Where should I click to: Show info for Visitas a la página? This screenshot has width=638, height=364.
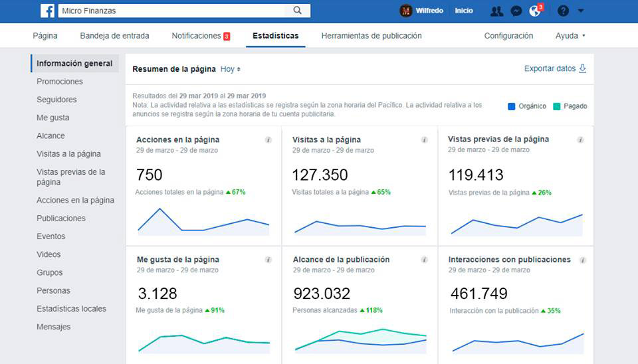point(425,140)
